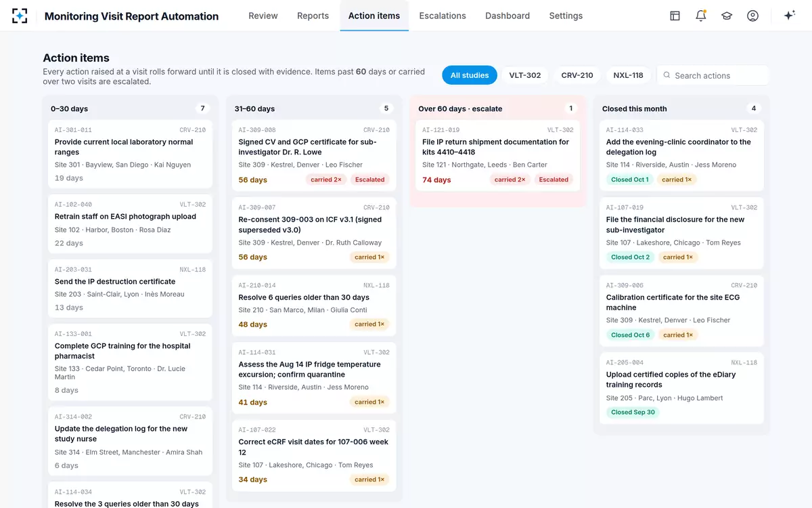This screenshot has width=812, height=508.
Task: Click the Action items page heading
Action: pyautogui.click(x=76, y=58)
